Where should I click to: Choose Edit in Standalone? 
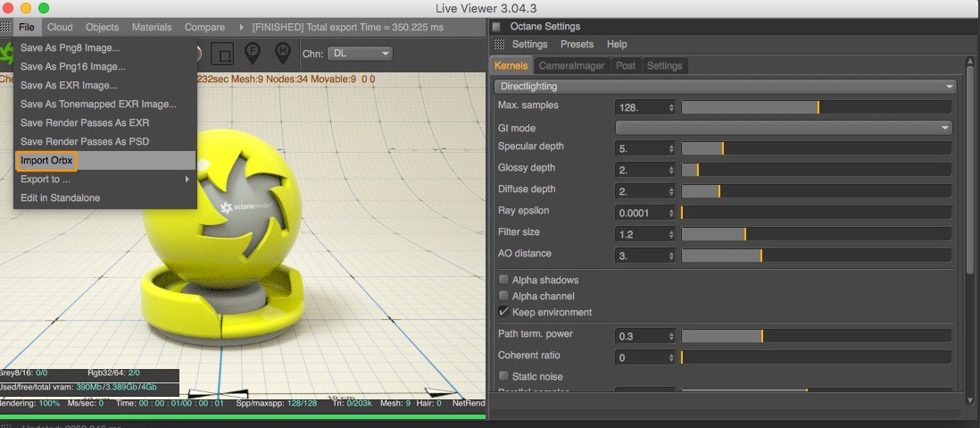point(105,197)
